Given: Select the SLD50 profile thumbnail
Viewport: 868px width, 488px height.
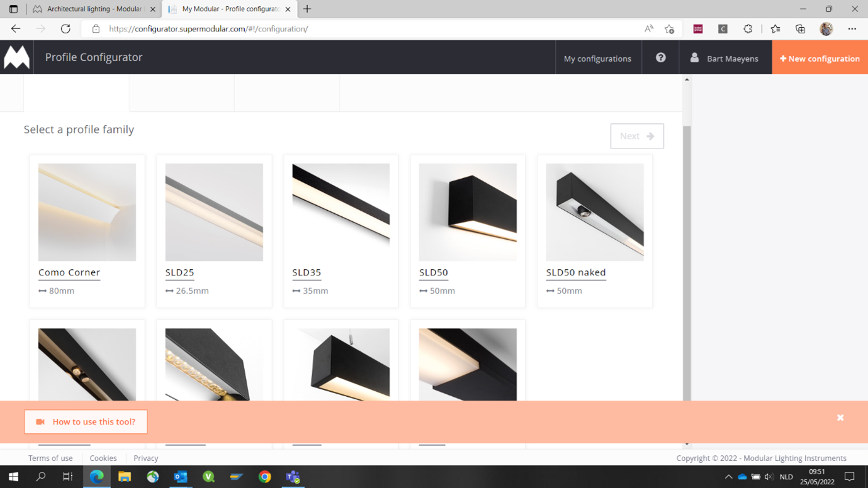Looking at the screenshot, I should [468, 212].
